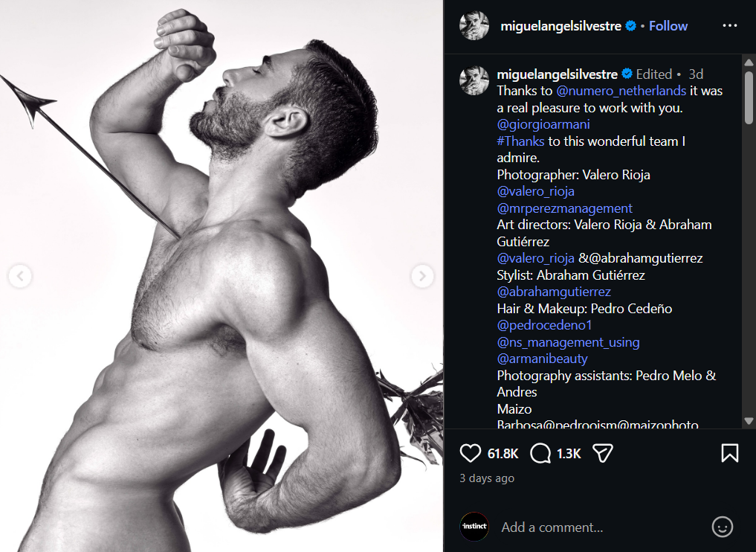Open the three-dot more options menu
The width and height of the screenshot is (756, 552).
pos(730,26)
